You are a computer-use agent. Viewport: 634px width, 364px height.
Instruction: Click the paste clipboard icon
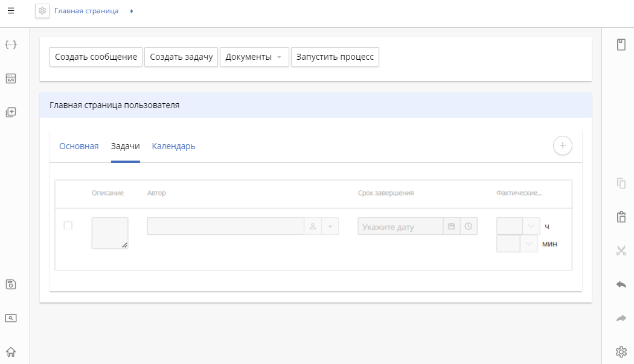(621, 217)
